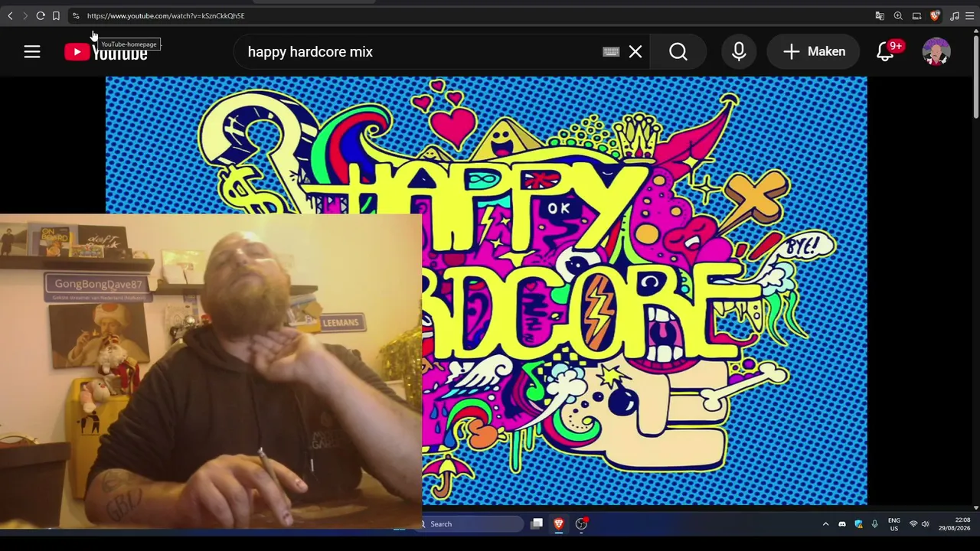The image size is (980, 551).
Task: Open site settings icon in address bar
Action: [x=76, y=15]
